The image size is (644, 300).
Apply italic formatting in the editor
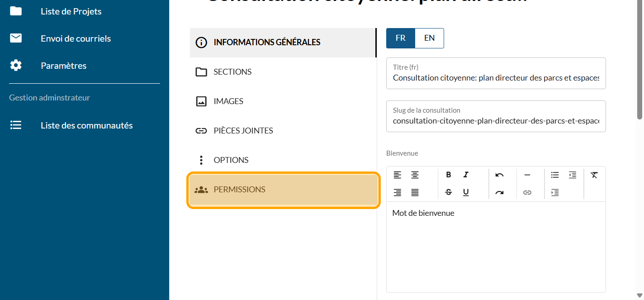point(466,175)
